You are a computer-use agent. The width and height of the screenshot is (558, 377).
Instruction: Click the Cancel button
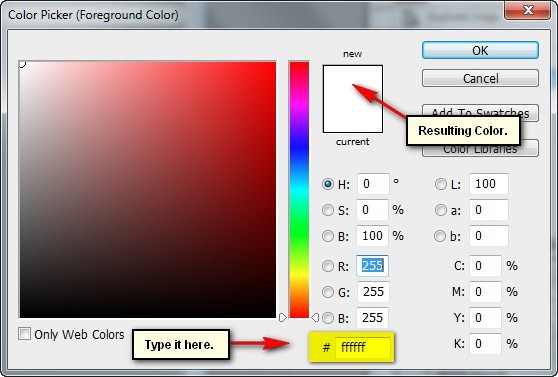click(x=480, y=78)
